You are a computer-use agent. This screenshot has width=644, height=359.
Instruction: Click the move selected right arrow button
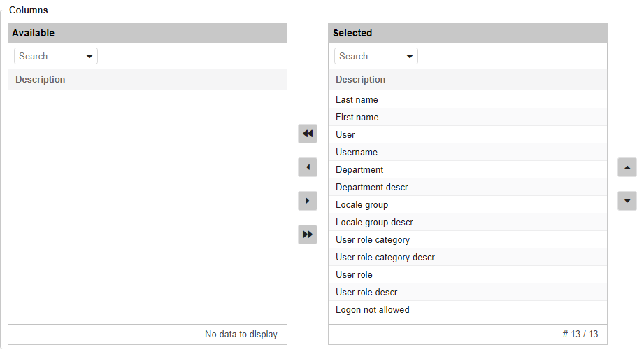[x=308, y=201]
